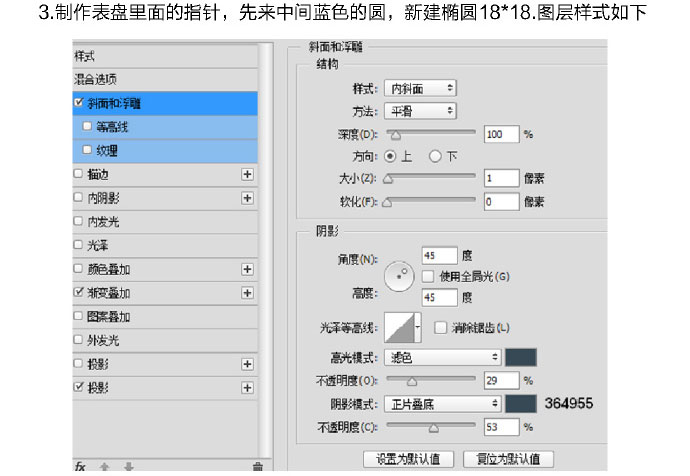The image size is (690, 476).
Task: Click the plus icon next to 渐变叠加
Action: tap(247, 293)
